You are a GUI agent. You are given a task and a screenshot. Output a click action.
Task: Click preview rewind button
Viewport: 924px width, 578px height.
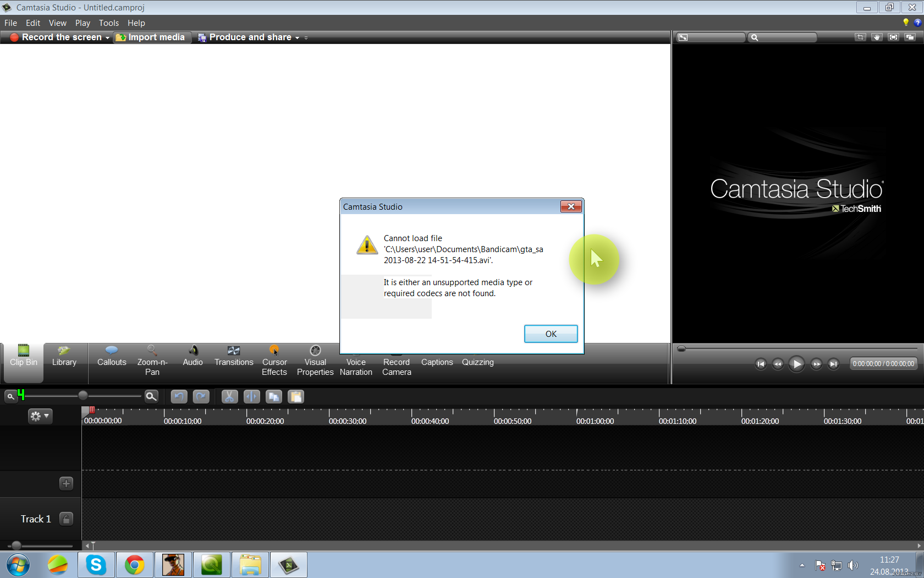coord(778,364)
